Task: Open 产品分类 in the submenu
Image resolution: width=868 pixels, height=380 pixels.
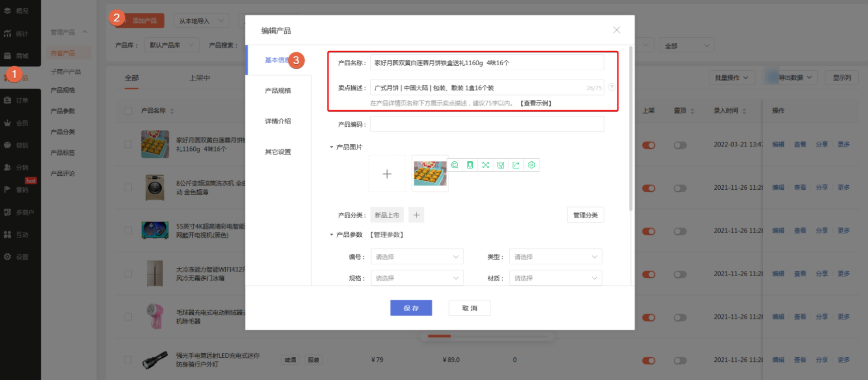Action: [63, 132]
